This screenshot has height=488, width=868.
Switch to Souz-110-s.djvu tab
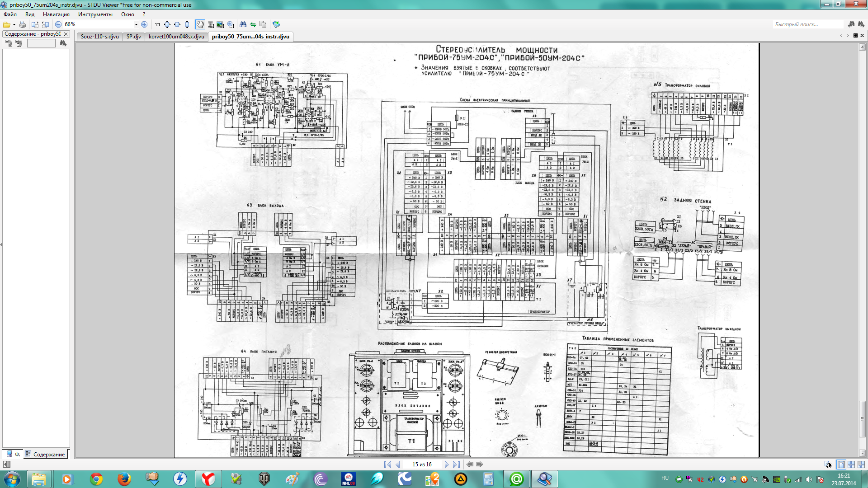pos(99,37)
